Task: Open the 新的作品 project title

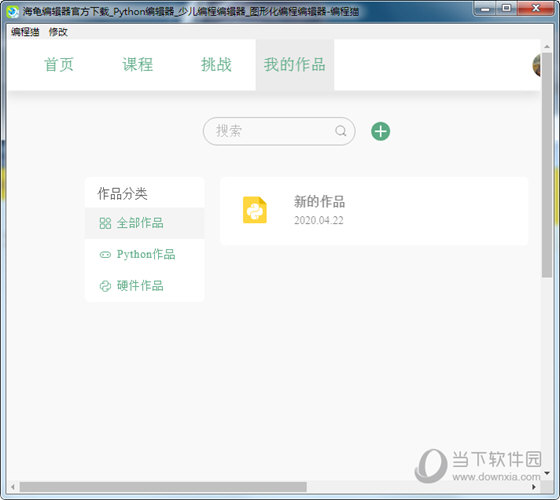Action: click(x=319, y=201)
